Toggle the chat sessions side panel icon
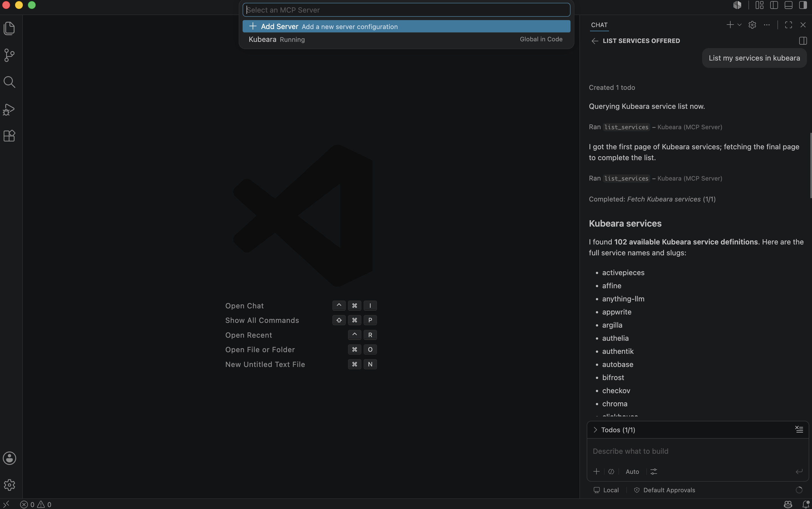 [x=803, y=41]
